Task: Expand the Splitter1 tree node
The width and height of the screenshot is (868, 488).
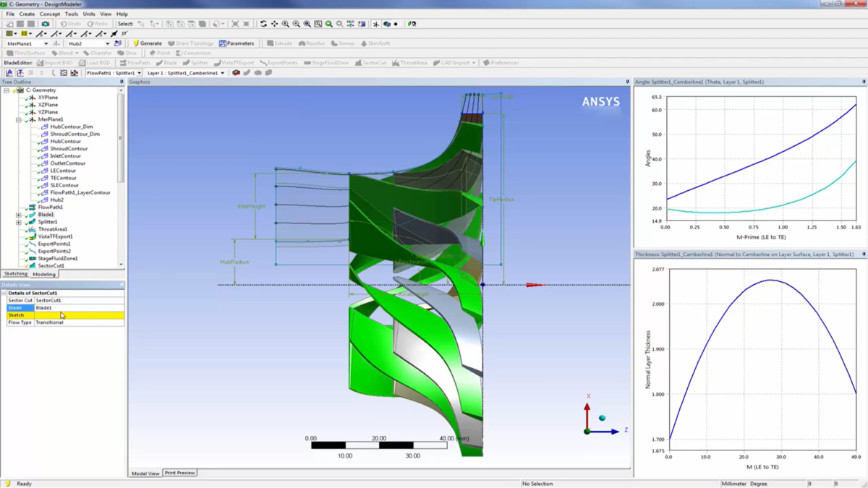Action: pos(19,222)
